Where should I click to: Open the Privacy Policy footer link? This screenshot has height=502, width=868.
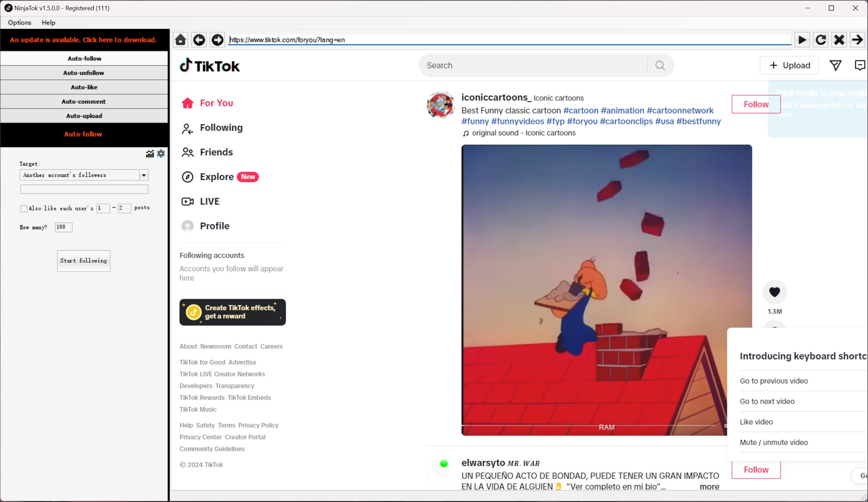(x=258, y=426)
